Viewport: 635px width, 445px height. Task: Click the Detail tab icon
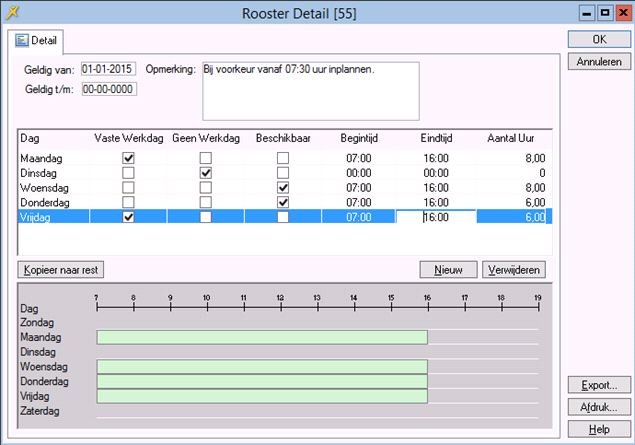point(21,41)
